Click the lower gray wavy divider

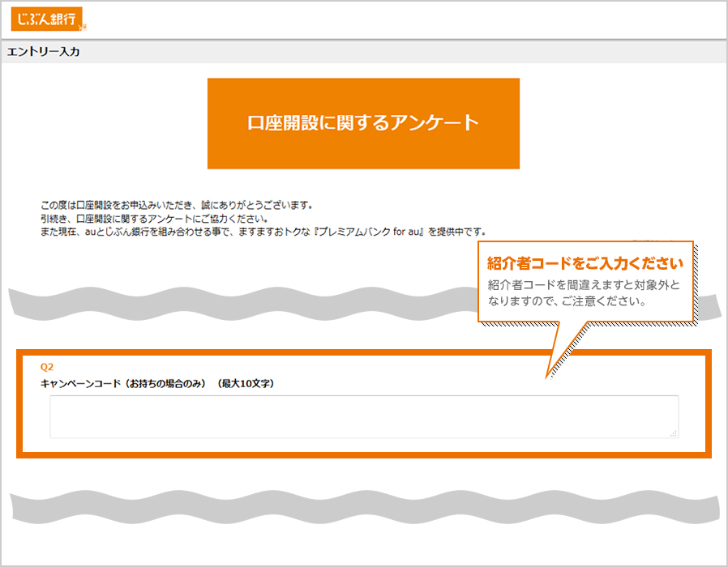[363, 505]
